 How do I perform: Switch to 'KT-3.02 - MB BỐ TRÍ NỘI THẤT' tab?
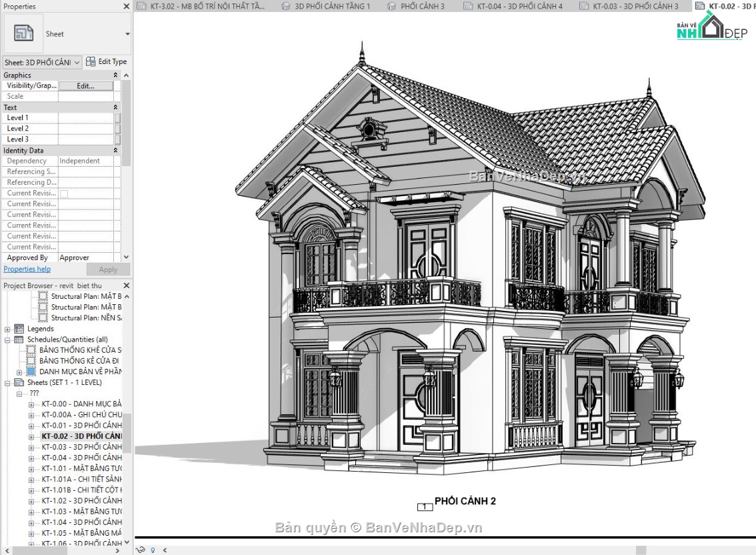pos(201,6)
